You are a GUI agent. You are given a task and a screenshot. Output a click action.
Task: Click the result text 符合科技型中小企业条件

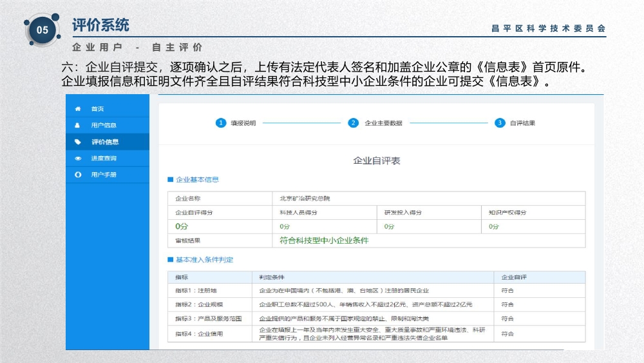click(x=324, y=240)
